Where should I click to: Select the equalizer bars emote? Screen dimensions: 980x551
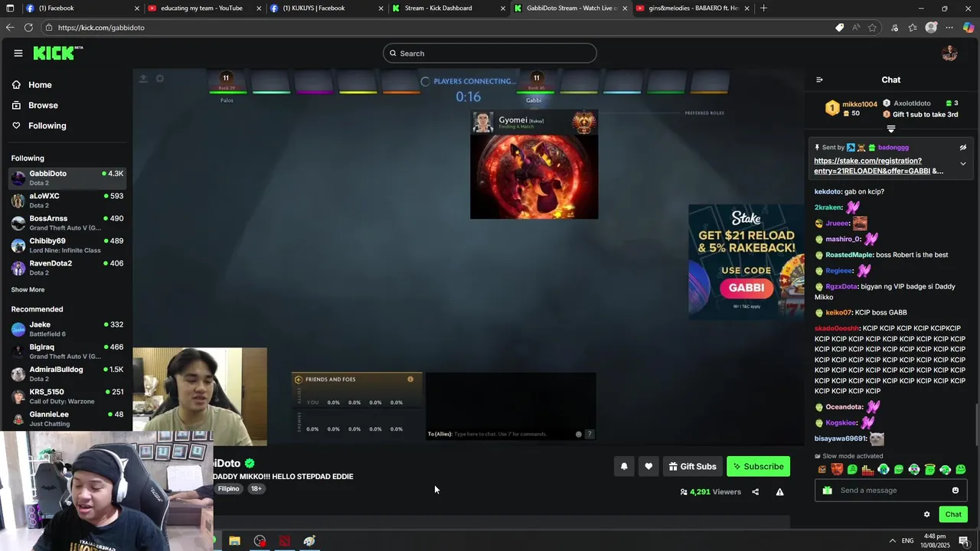coord(867,469)
